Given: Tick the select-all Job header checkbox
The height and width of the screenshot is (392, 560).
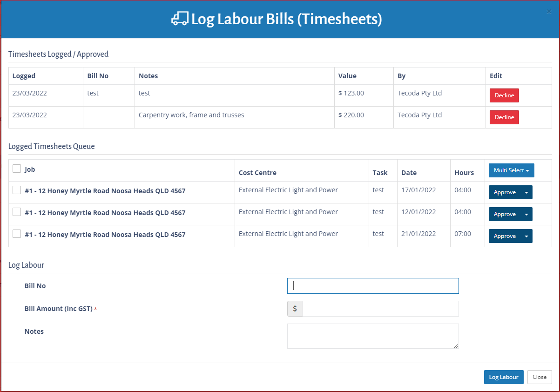Looking at the screenshot, I should (x=17, y=169).
